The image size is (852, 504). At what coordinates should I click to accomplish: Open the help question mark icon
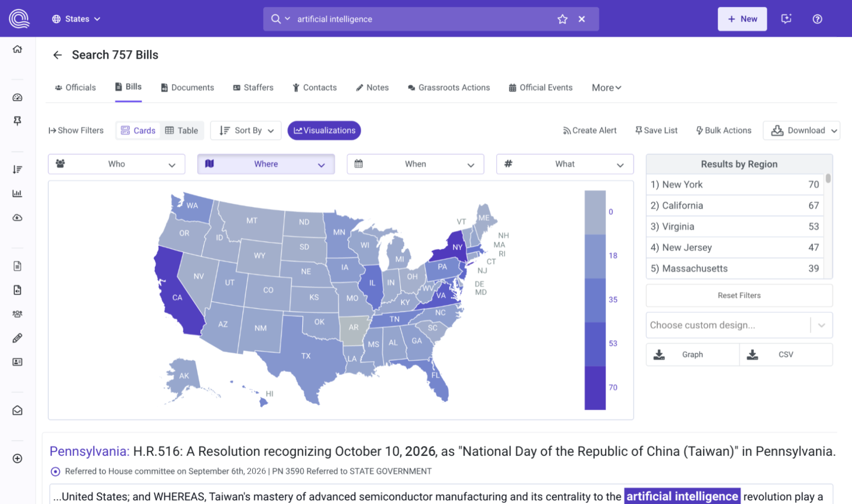817,19
